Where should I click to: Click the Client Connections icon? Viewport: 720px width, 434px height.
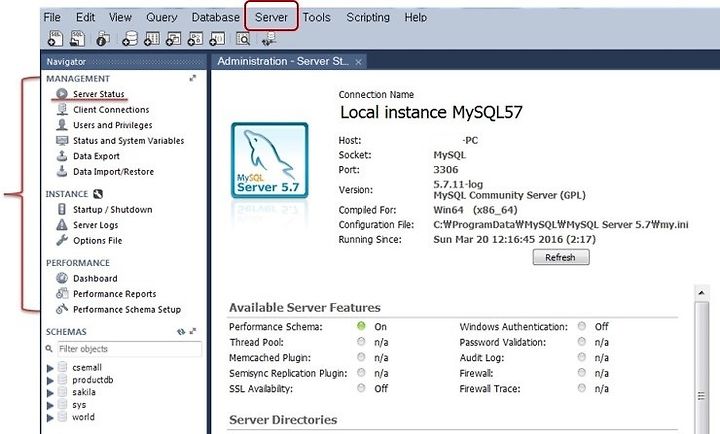point(62,109)
